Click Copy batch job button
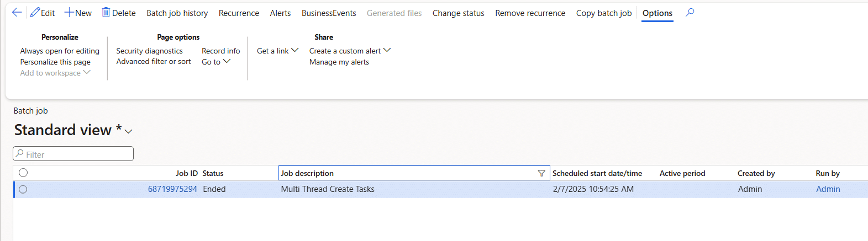Screen dimensions: 868x241 [x=603, y=13]
